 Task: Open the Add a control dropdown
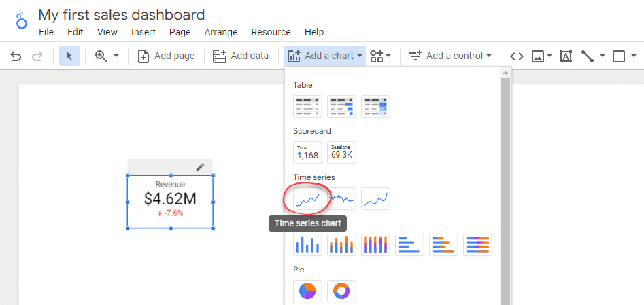[451, 56]
